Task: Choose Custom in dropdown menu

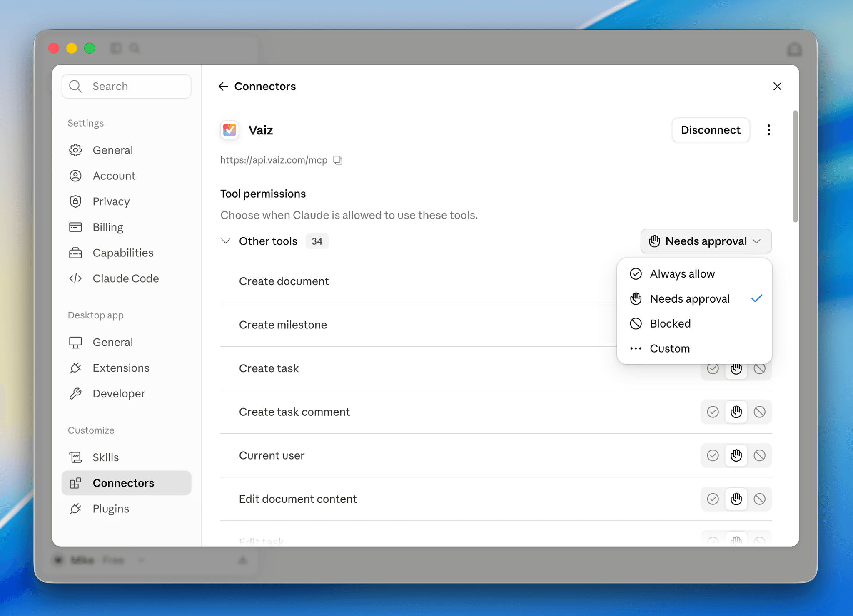Action: (x=694, y=348)
